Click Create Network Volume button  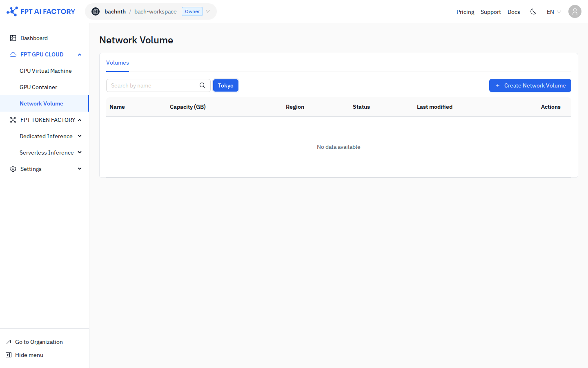[x=530, y=85]
